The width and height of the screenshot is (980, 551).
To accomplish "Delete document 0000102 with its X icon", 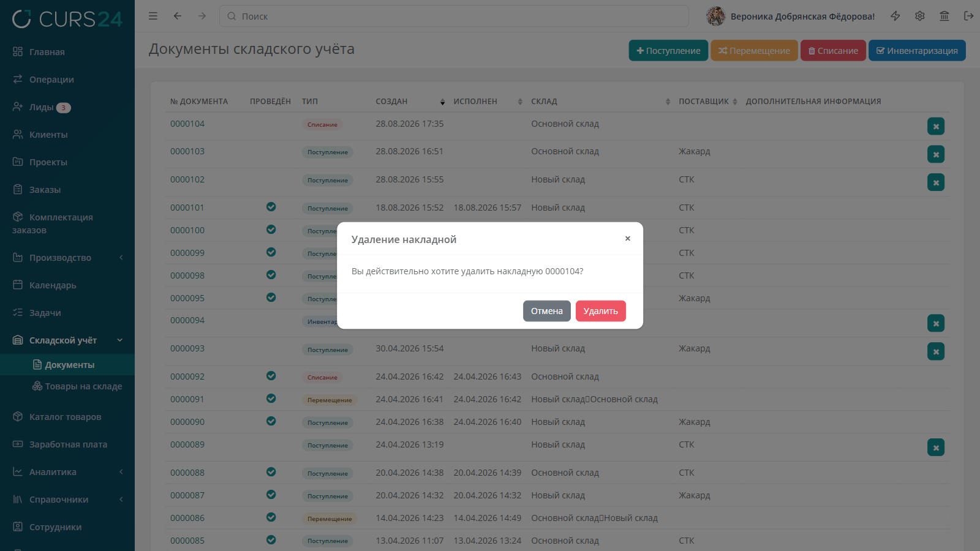I will (x=936, y=182).
